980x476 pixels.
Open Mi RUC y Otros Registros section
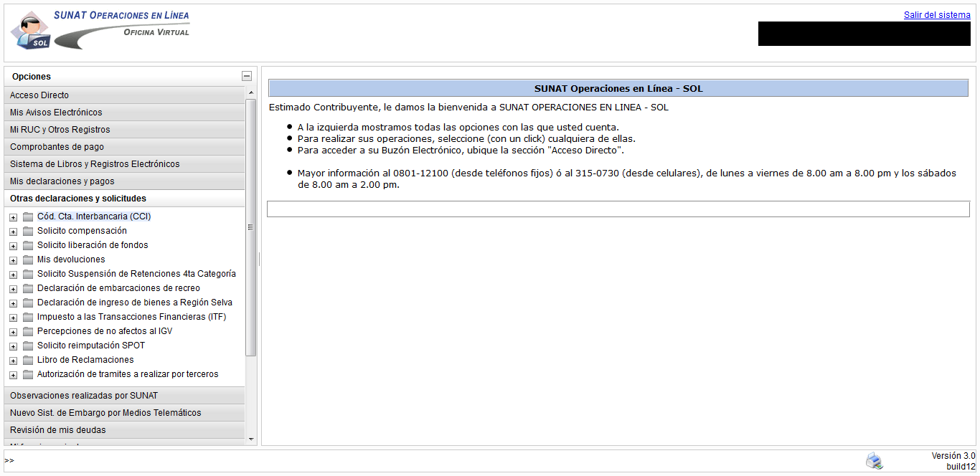125,130
